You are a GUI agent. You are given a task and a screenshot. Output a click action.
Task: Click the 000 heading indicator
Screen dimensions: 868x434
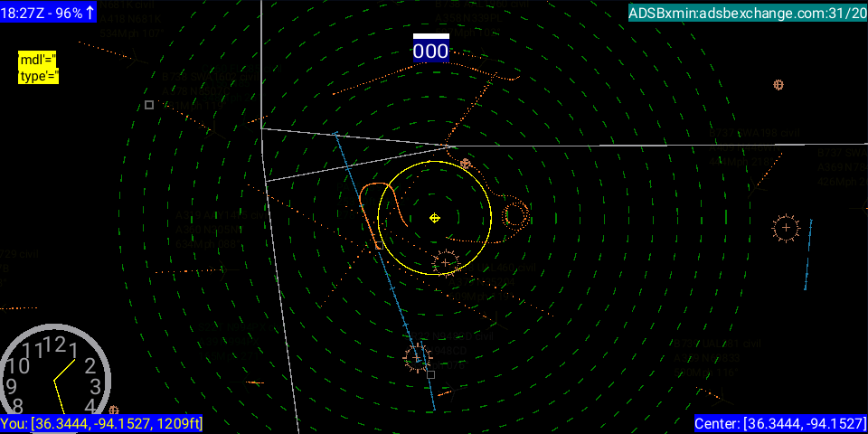pyautogui.click(x=430, y=52)
